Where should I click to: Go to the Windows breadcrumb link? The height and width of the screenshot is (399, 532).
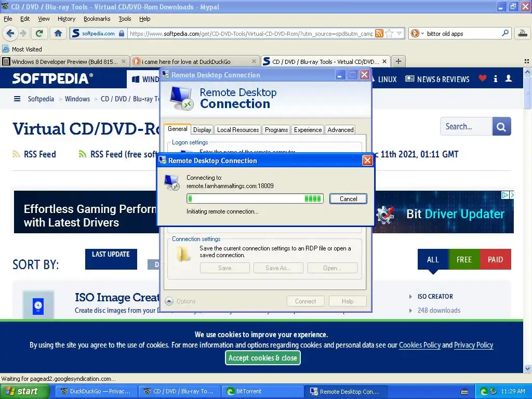(77, 99)
